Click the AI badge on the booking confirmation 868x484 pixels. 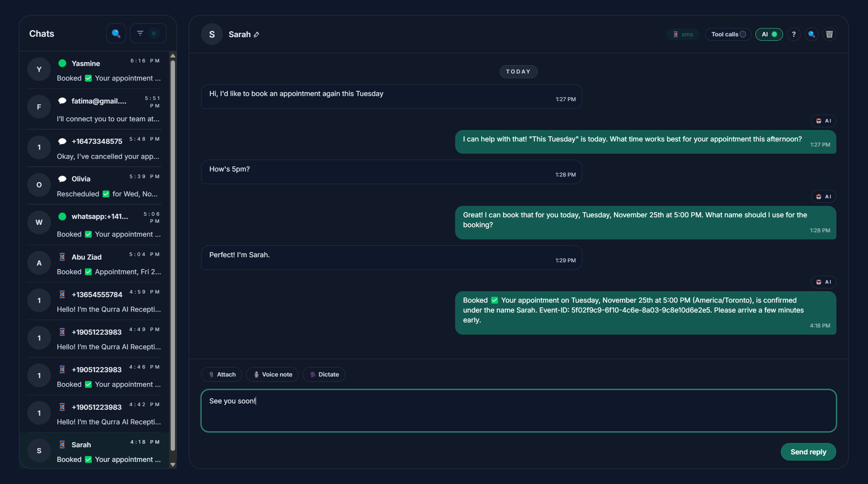click(823, 282)
